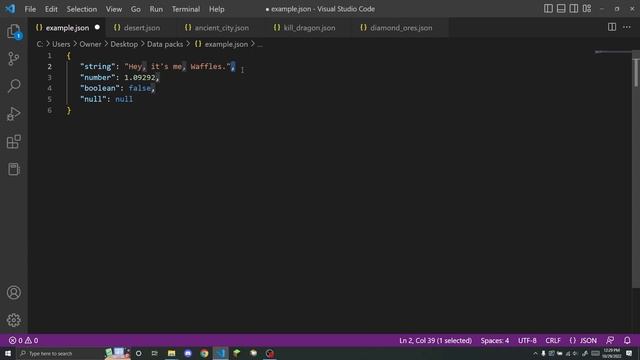This screenshot has height=360, width=640.
Task: Click the Split Editor Right icon
Action: [x=612, y=27]
